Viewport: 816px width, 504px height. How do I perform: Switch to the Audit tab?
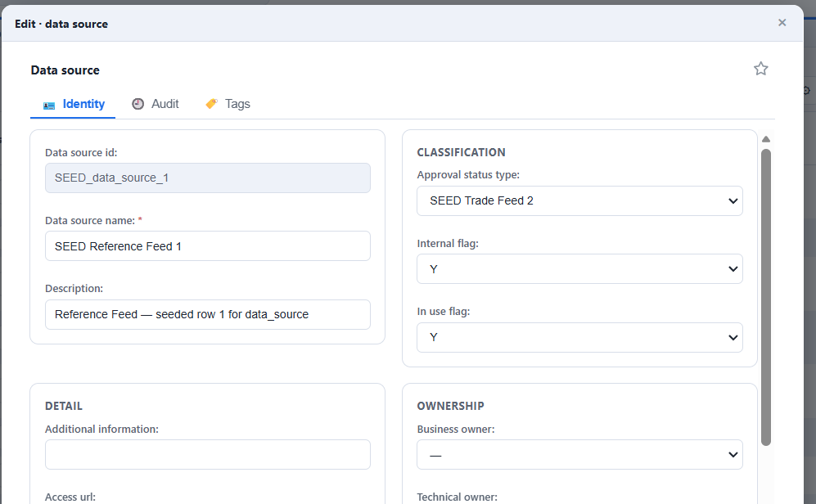coord(155,104)
